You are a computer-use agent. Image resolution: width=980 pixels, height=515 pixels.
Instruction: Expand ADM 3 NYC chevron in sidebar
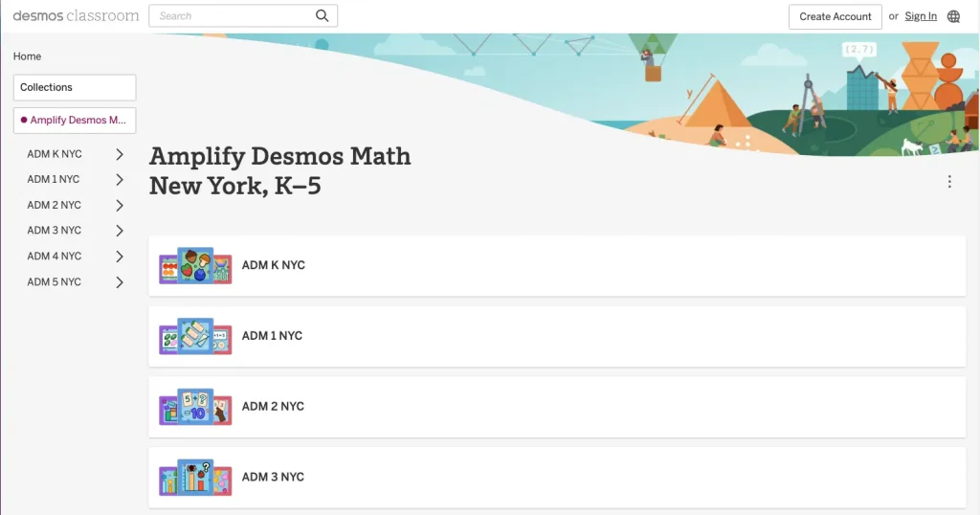(120, 231)
